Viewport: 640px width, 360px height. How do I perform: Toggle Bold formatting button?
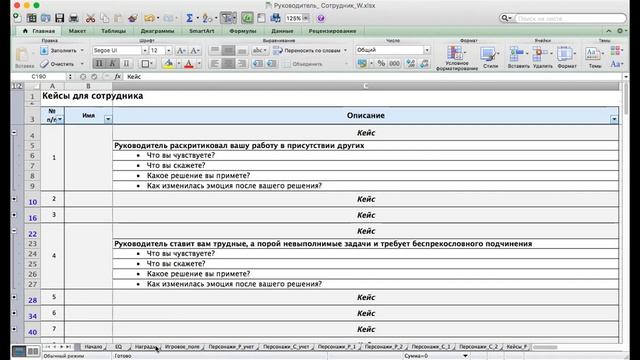pos(99,64)
